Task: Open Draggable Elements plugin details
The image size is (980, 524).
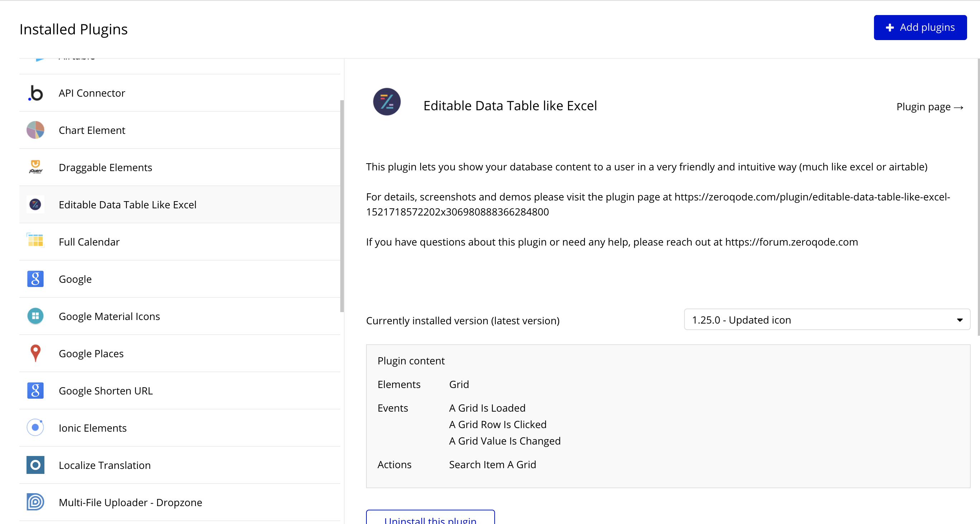Action: pos(179,167)
